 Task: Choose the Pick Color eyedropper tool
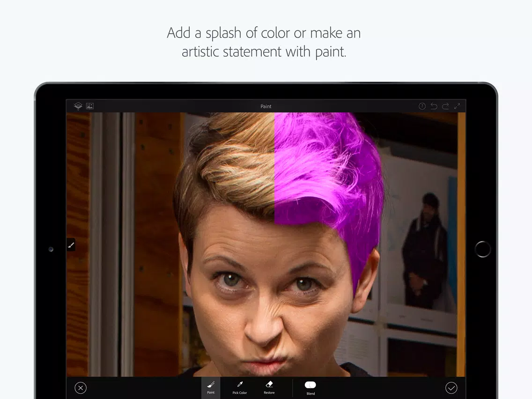(239, 387)
